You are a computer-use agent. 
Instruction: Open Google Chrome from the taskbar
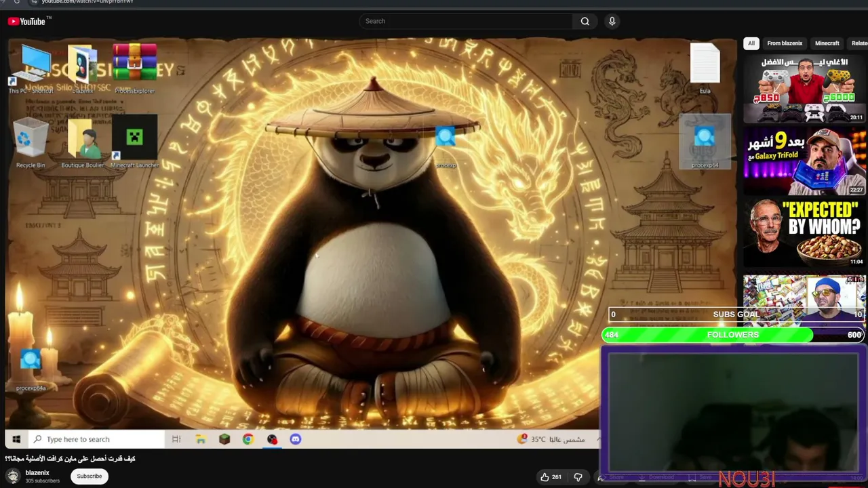248,439
